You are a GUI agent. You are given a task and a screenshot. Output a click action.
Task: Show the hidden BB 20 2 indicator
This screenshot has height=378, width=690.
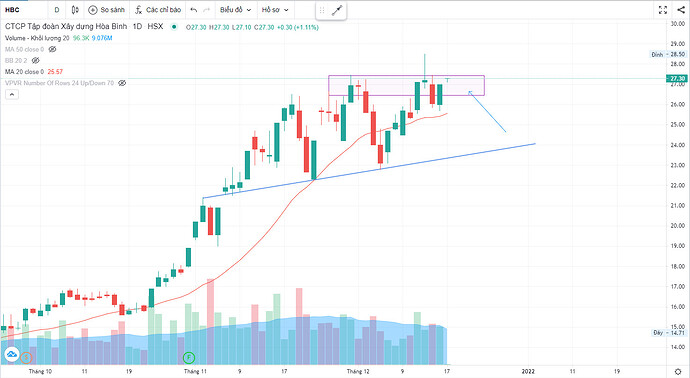click(x=36, y=60)
